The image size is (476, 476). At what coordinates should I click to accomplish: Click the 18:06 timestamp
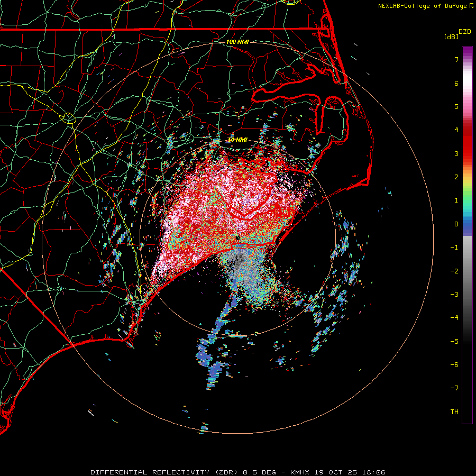coord(373,472)
